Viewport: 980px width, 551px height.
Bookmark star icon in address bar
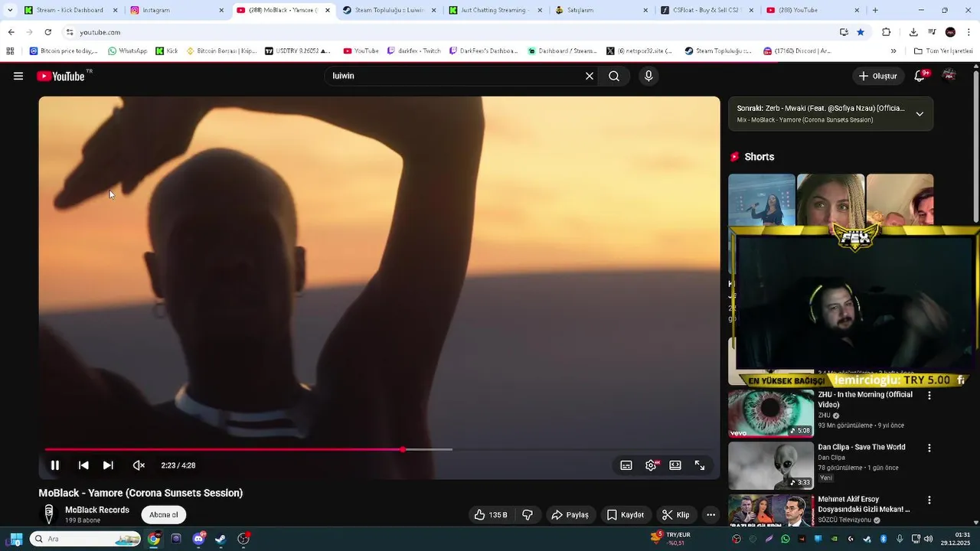tap(861, 32)
